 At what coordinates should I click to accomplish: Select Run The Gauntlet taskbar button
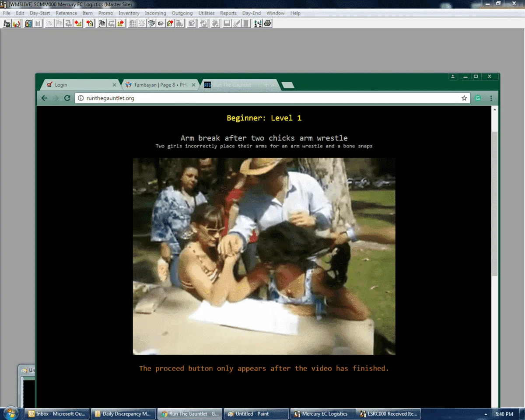click(190, 413)
